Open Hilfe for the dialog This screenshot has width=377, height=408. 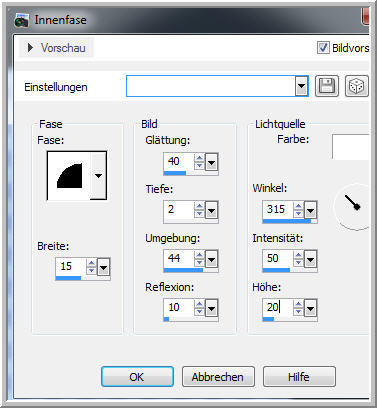point(299,377)
